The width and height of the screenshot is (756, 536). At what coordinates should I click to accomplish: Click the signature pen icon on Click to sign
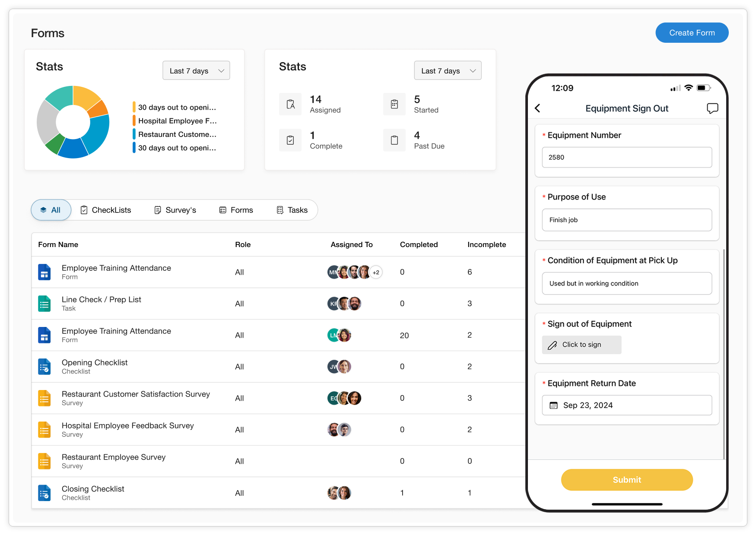(553, 345)
